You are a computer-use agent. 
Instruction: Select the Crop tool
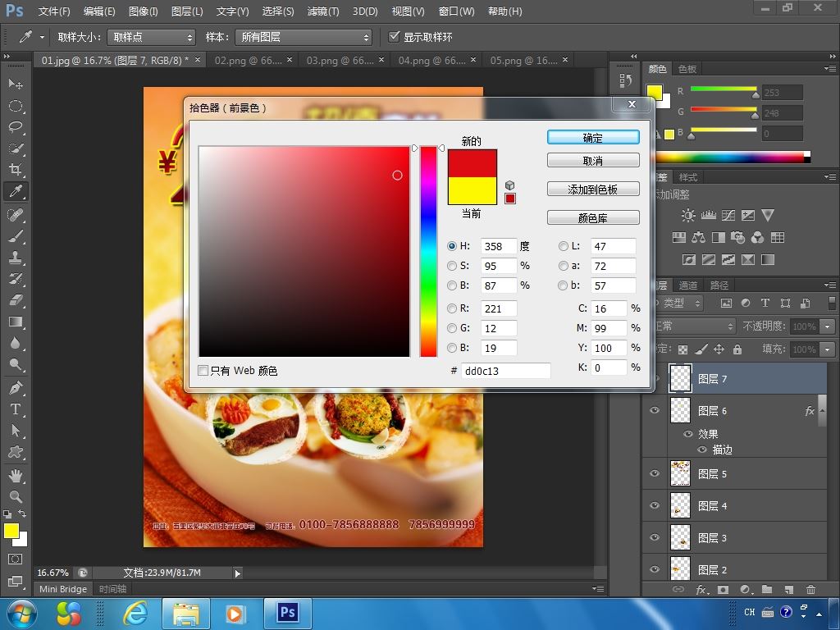(x=15, y=170)
